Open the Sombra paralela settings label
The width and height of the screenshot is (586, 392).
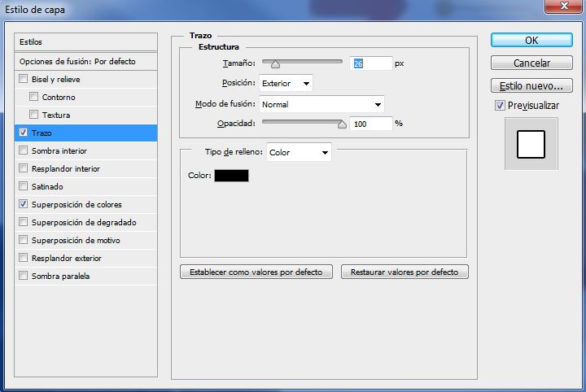point(60,277)
